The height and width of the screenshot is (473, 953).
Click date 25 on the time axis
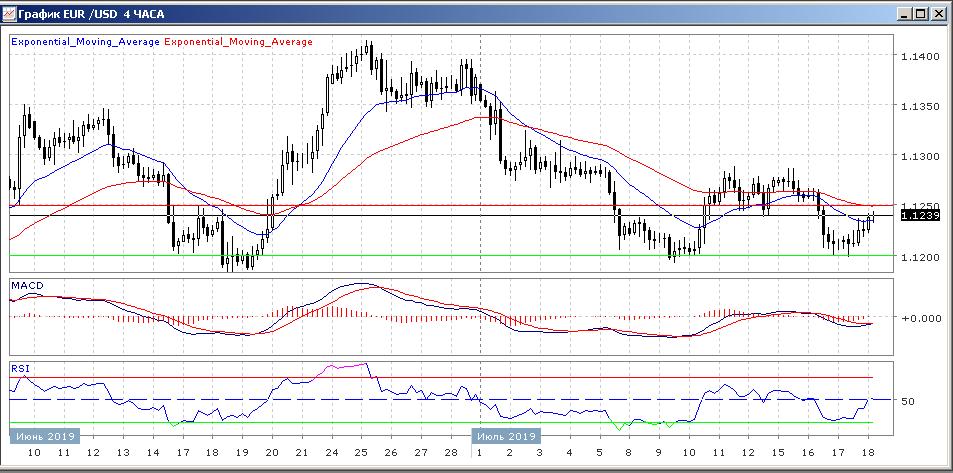point(360,454)
